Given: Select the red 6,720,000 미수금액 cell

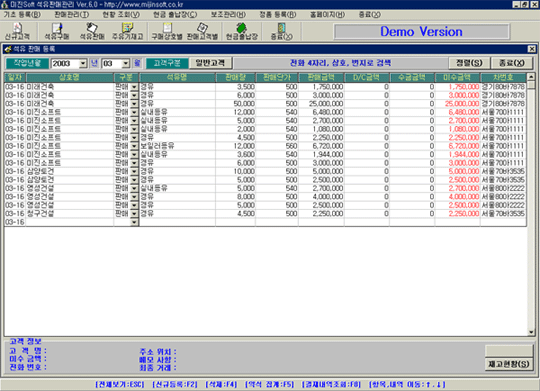Looking at the screenshot, I should point(457,146).
